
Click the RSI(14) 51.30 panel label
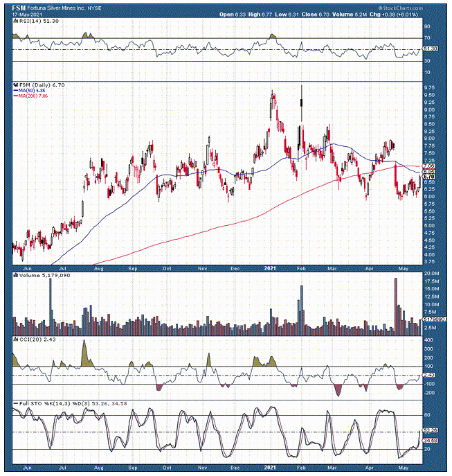coord(39,21)
